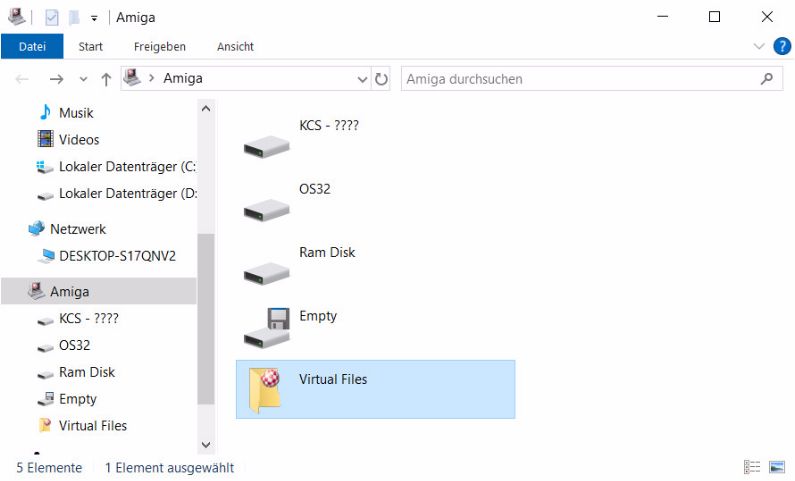Click the navigation pane scrollbar thumb

[206, 319]
